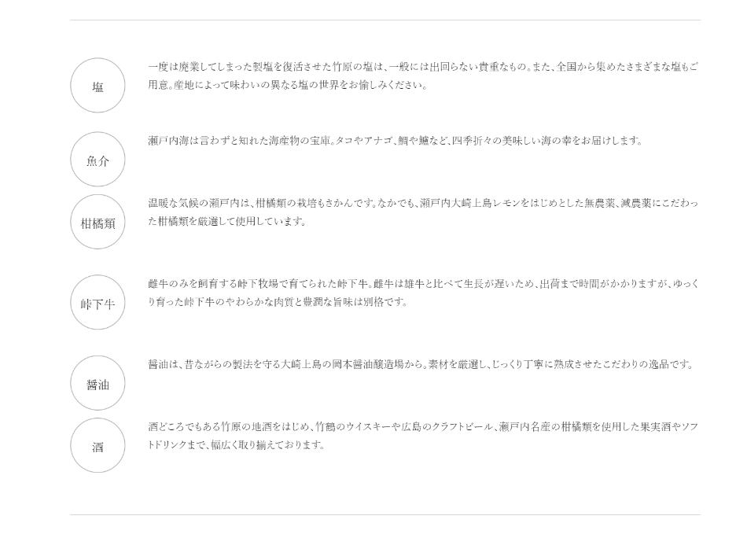Click the 塩 (salt) circle icon
This screenshot has width=747, height=560.
(98, 86)
